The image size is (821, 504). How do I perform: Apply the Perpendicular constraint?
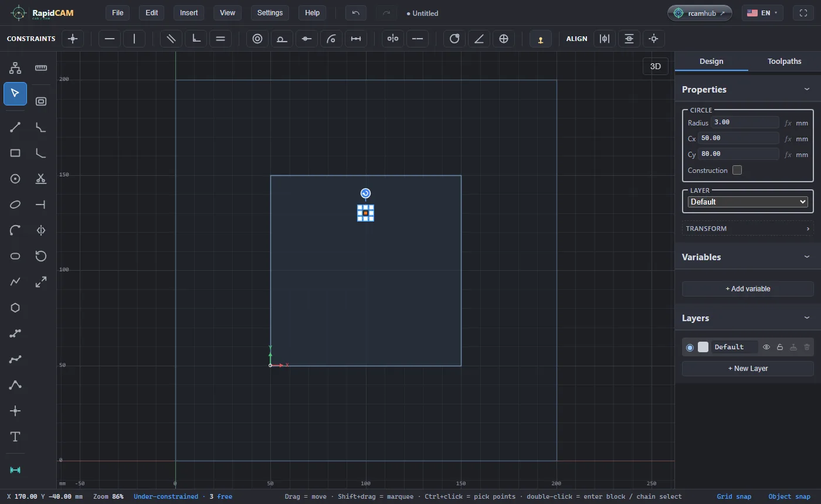(196, 39)
